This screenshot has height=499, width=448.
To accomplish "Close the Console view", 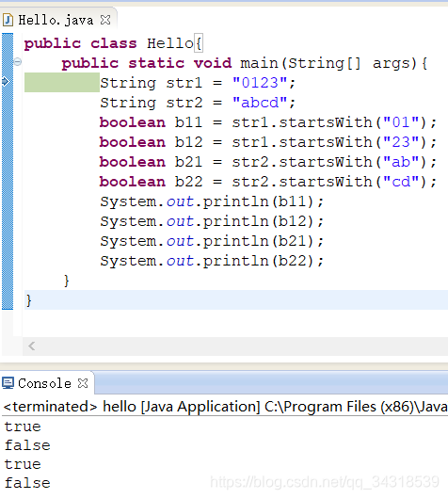I will tap(83, 383).
